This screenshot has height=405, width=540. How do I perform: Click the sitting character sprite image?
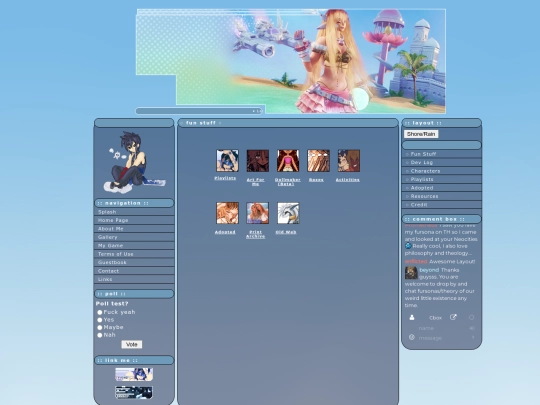[134, 162]
